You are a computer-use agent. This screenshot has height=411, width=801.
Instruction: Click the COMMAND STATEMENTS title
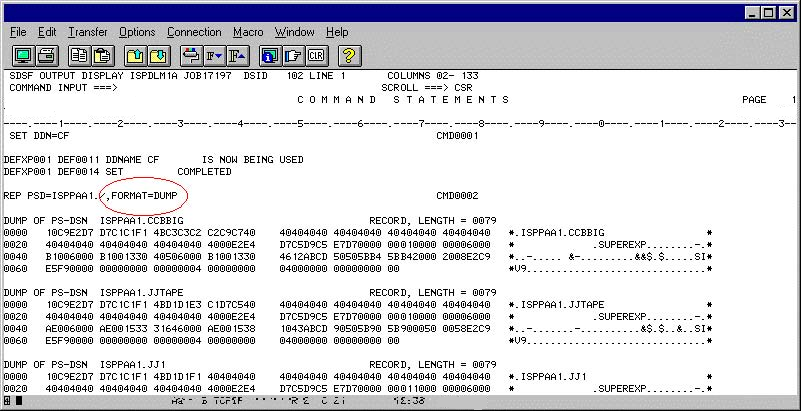click(x=404, y=100)
